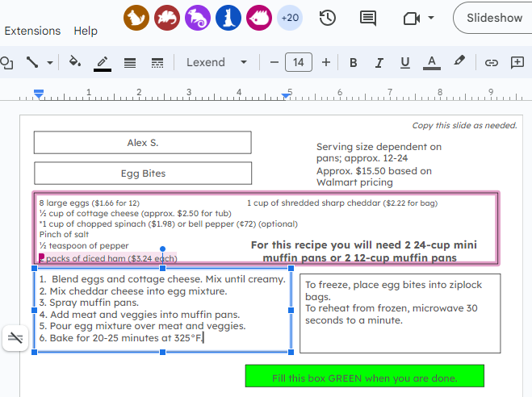Open version history clock icon
This screenshot has width=532, height=397.
click(328, 18)
